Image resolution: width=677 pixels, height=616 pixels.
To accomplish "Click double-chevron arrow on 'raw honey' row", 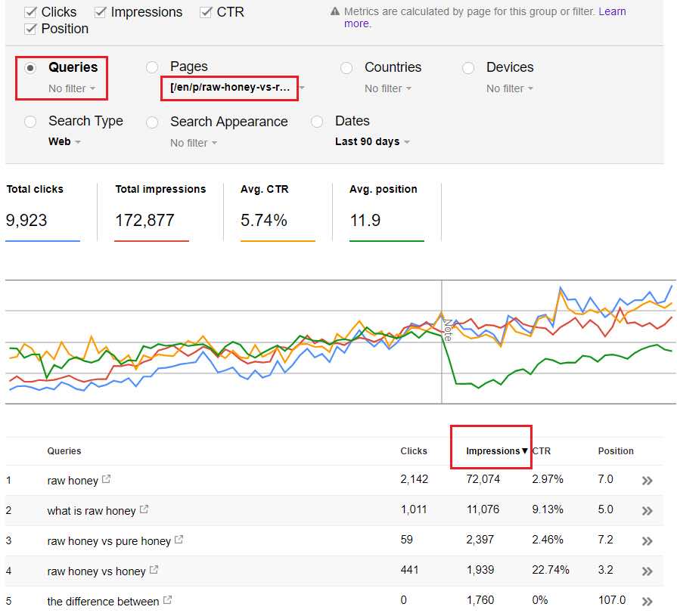I will pos(647,481).
